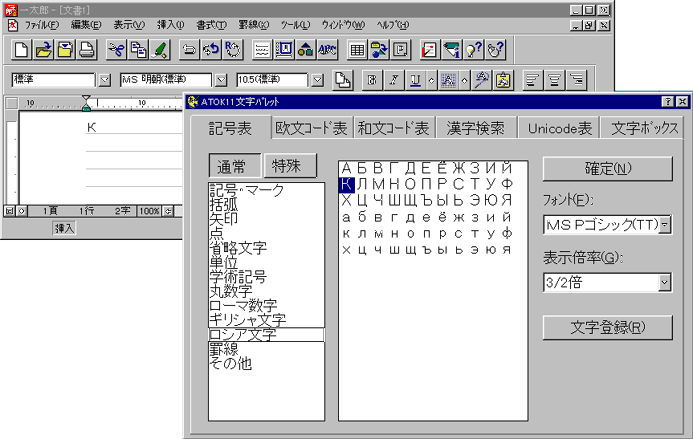Open the 10.5 font size dropdown

coord(317,80)
